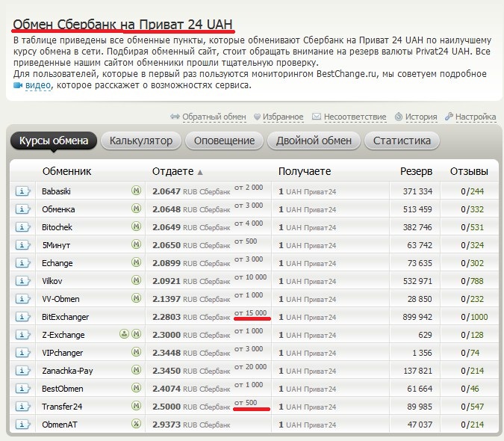Click the person badge next to Z-Exchange
Image resolution: width=504 pixels, height=441 pixels.
point(124,334)
